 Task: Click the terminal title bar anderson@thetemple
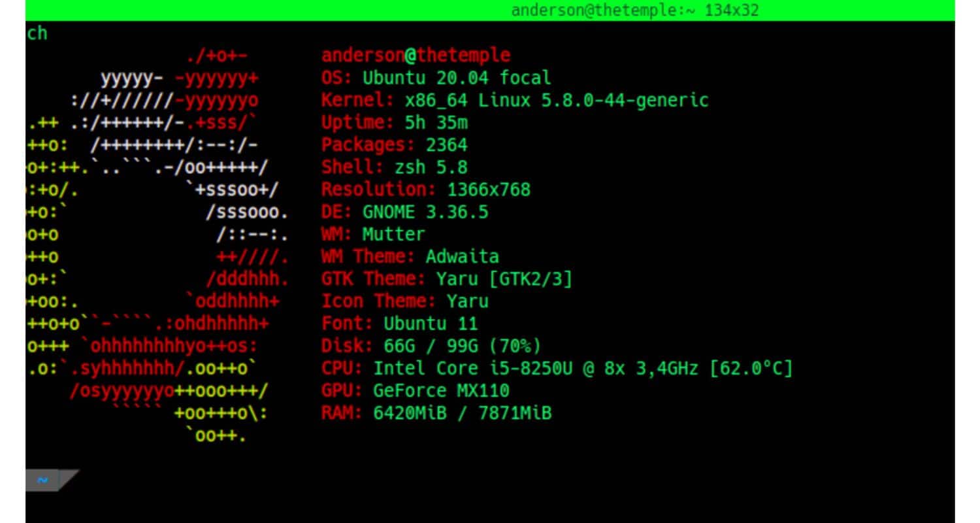[x=490, y=10]
